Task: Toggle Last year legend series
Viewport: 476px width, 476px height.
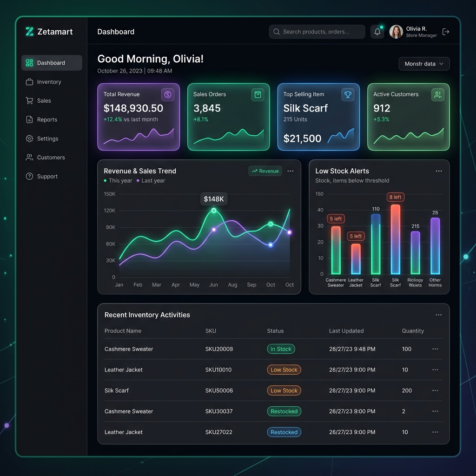Action: pyautogui.click(x=151, y=181)
